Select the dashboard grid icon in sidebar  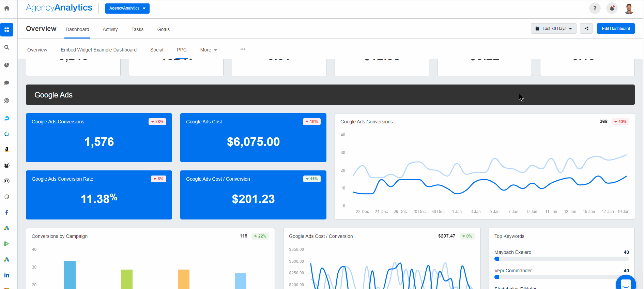pyautogui.click(x=6, y=30)
